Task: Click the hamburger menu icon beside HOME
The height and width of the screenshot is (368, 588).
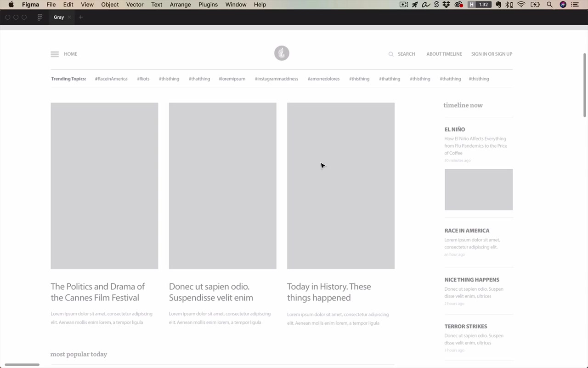Action: click(x=55, y=54)
